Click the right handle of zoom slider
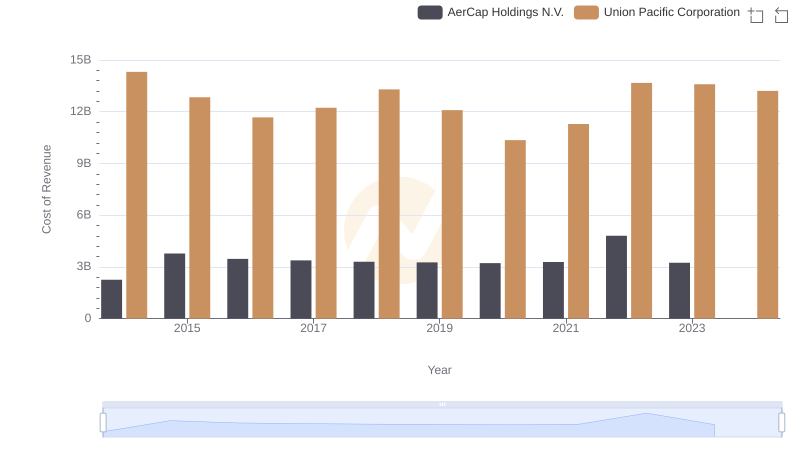Image resolution: width=800 pixels, height=461 pixels. point(781,423)
